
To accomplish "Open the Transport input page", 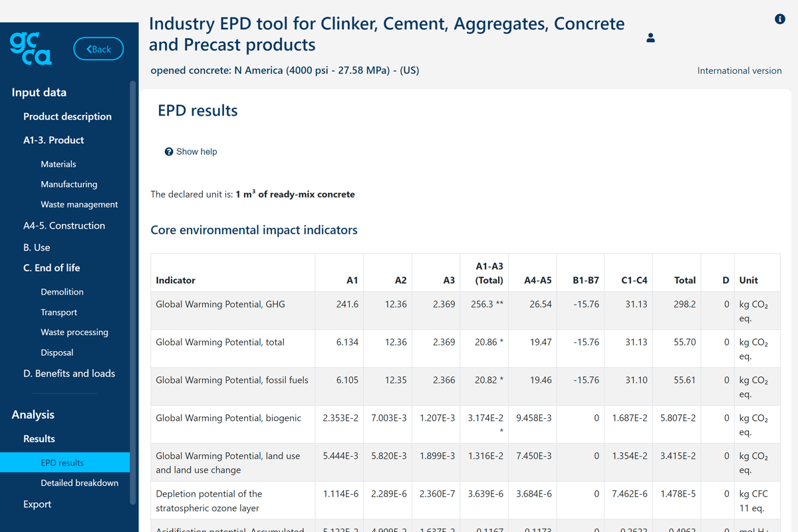I will pyautogui.click(x=59, y=311).
